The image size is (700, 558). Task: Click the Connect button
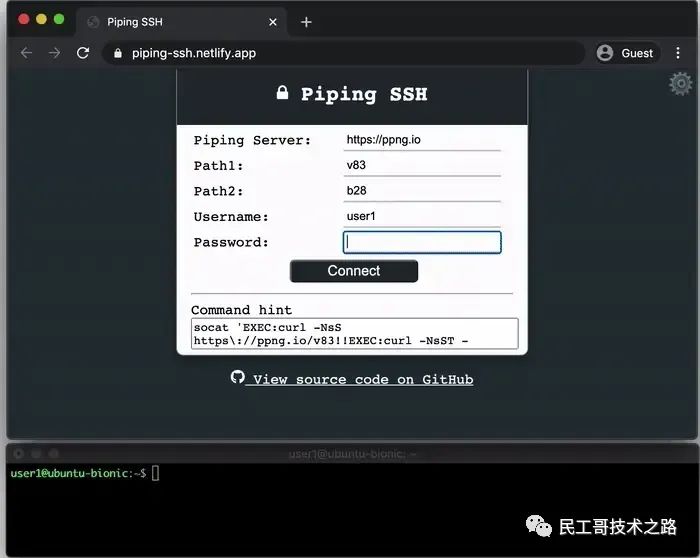tap(354, 271)
